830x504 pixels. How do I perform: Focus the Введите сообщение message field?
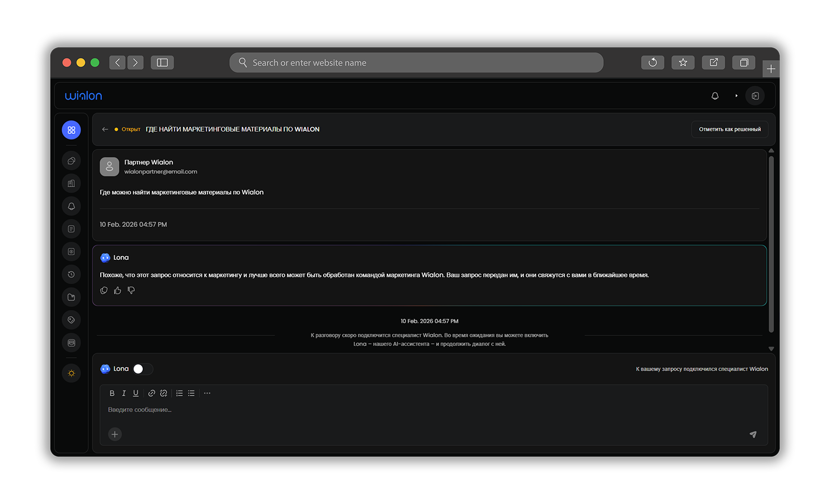(363, 410)
